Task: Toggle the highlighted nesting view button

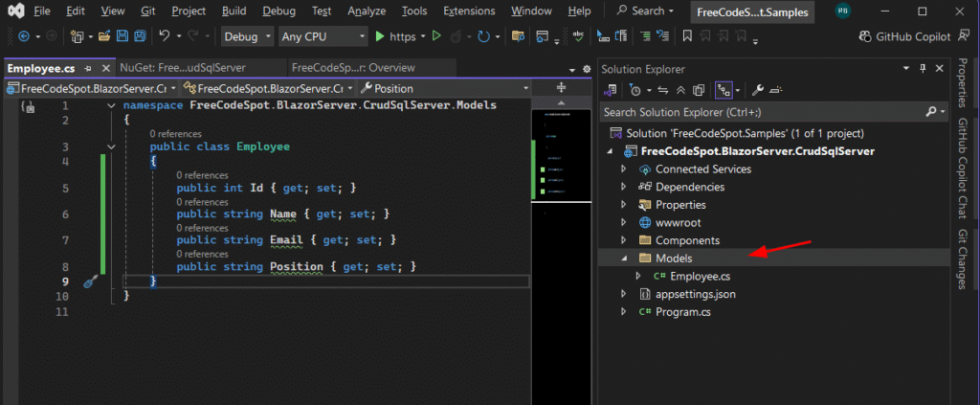Action: (x=724, y=91)
